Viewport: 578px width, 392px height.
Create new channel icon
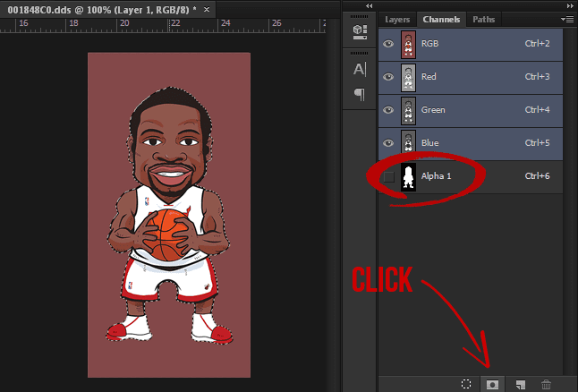click(x=520, y=384)
